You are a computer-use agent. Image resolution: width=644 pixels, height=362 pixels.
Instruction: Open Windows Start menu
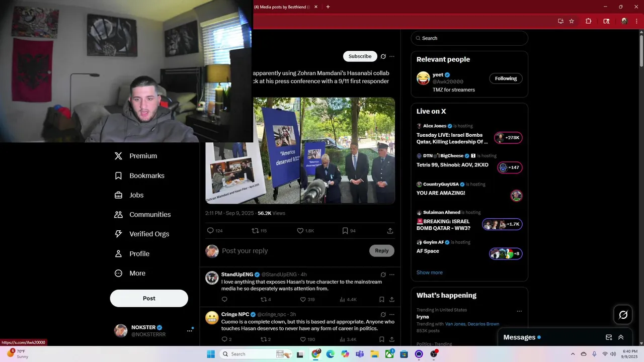[211, 354]
